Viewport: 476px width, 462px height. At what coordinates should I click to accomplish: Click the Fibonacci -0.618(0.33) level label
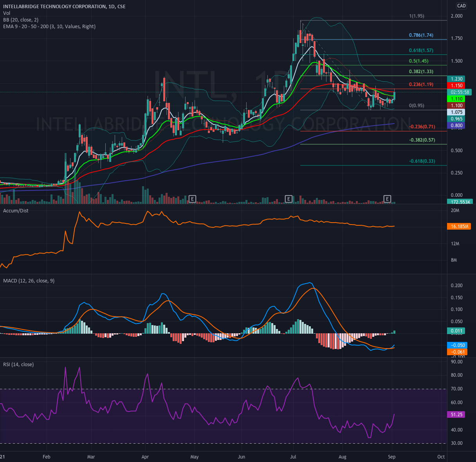(x=422, y=161)
